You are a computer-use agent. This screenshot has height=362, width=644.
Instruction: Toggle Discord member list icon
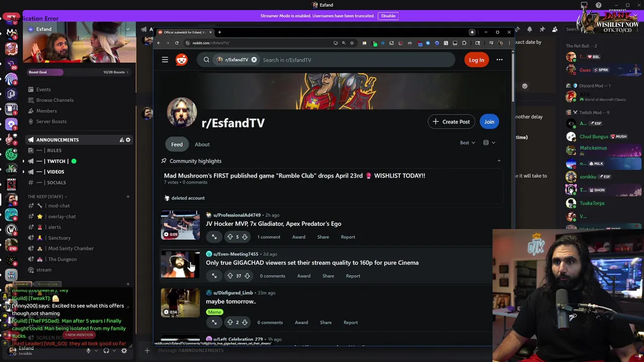[x=554, y=29]
